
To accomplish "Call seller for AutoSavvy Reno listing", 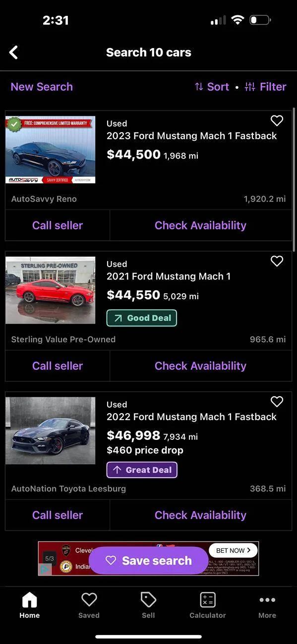I will pyautogui.click(x=58, y=225).
